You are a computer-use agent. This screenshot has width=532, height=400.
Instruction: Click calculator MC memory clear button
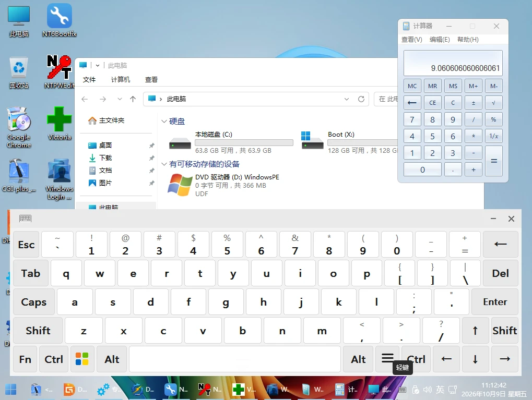tap(412, 86)
